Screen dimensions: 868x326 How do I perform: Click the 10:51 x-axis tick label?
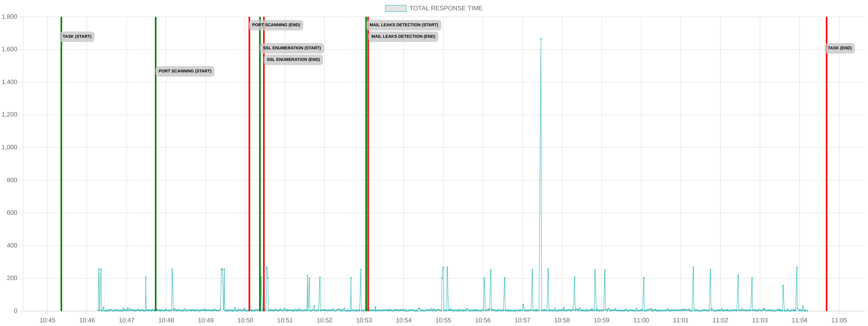coord(285,320)
